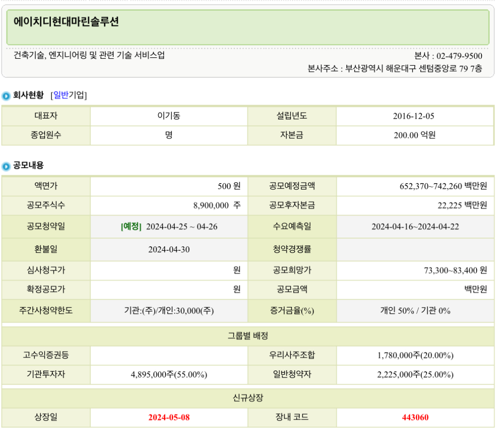This screenshot has height=430, width=504.
Task: Click the 공모예정금액 value 652,370~742,260 백만원
Action: [x=443, y=186]
